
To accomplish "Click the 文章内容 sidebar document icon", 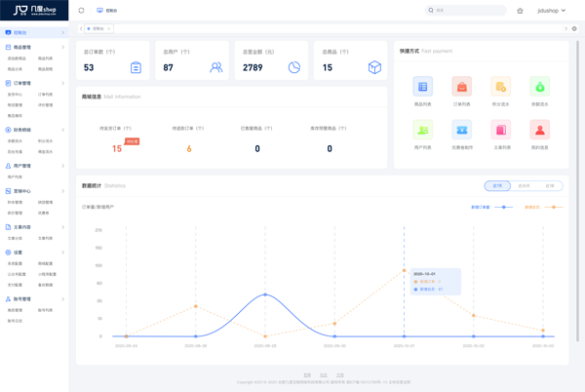I will 8,227.
